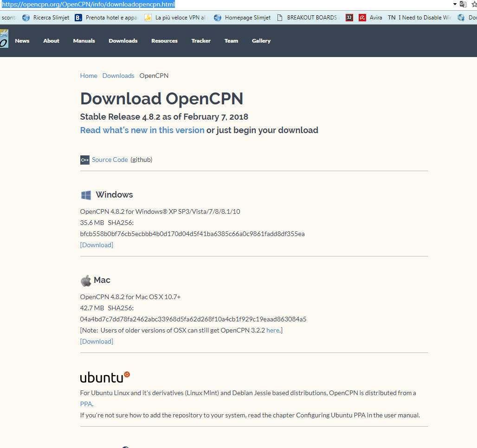The image size is (477, 448).
Task: Follow the 'here' link for OpenCPN 3.2.2
Action: click(x=273, y=330)
